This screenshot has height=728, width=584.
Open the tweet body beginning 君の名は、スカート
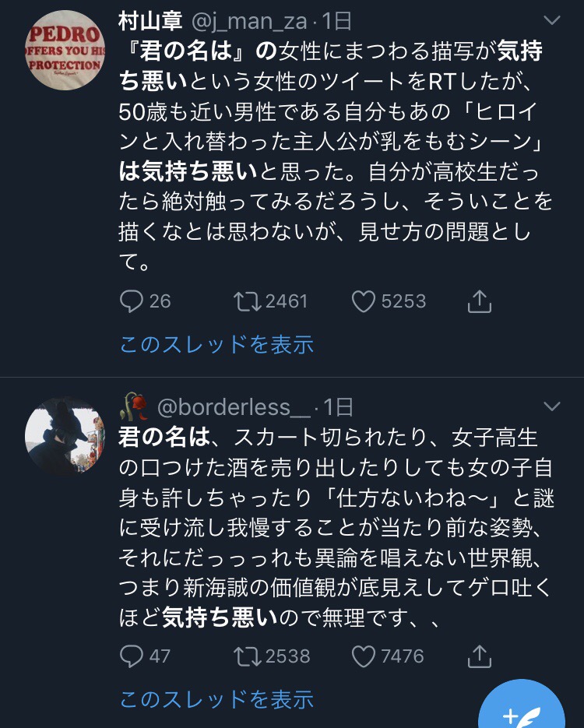tap(336, 528)
